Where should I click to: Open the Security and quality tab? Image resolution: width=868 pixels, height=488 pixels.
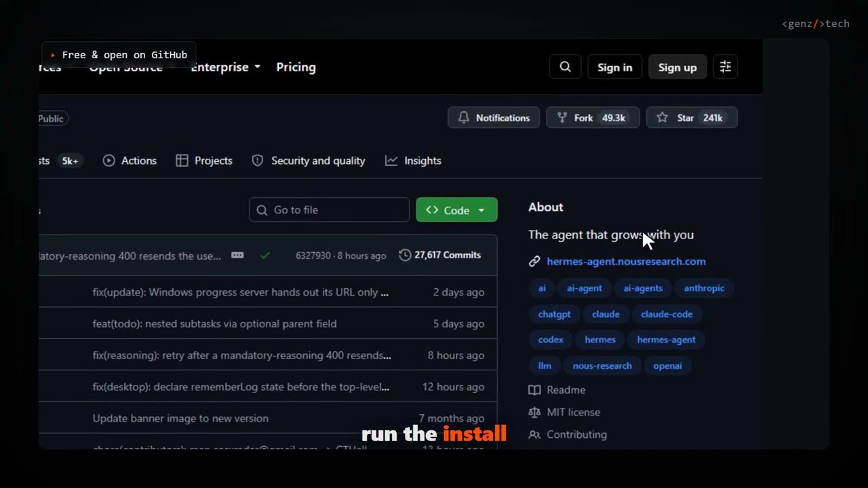pyautogui.click(x=309, y=161)
